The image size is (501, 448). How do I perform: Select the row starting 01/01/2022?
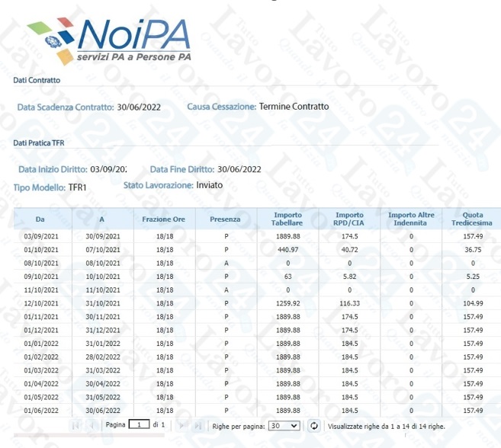pyautogui.click(x=257, y=344)
